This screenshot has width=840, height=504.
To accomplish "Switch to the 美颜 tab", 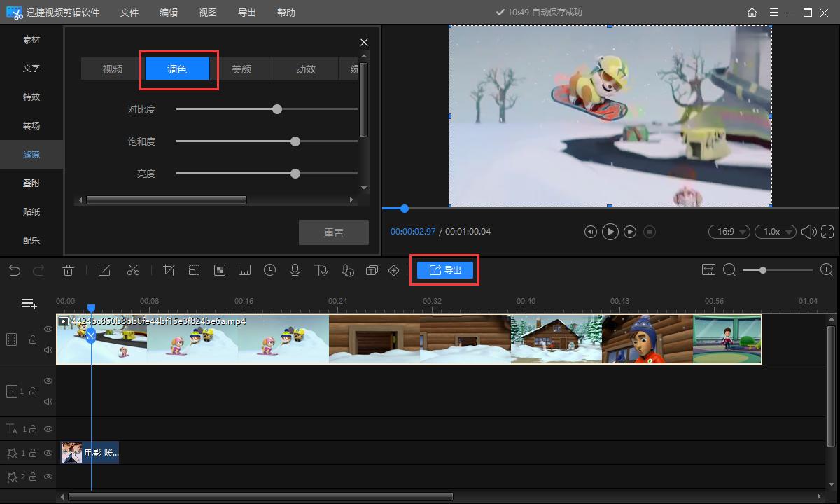I will (x=241, y=69).
